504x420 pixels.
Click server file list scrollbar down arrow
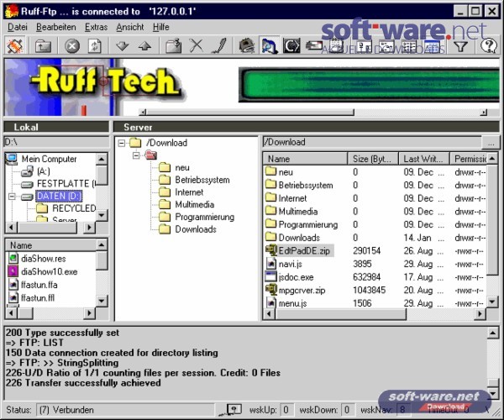[x=492, y=302]
